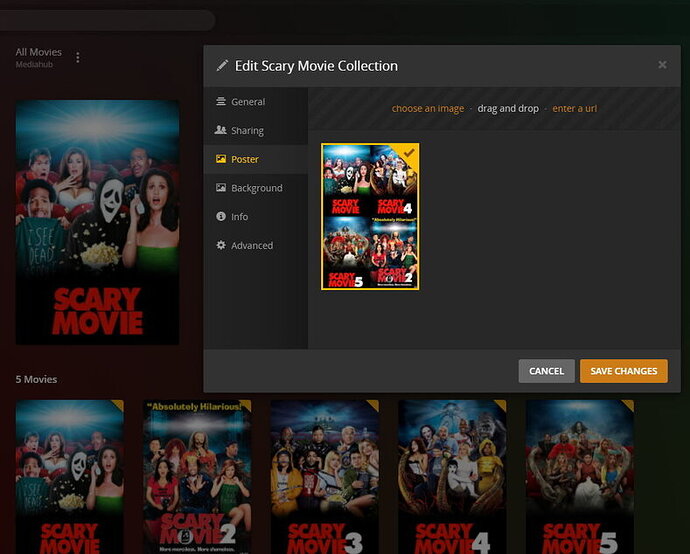Open the Scary Movie 2 poster

(197, 477)
